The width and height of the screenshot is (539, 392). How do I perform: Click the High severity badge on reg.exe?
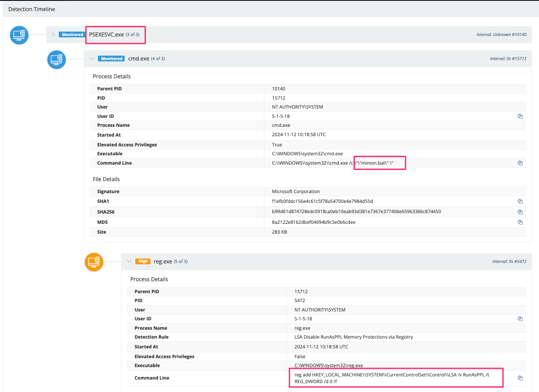click(143, 262)
